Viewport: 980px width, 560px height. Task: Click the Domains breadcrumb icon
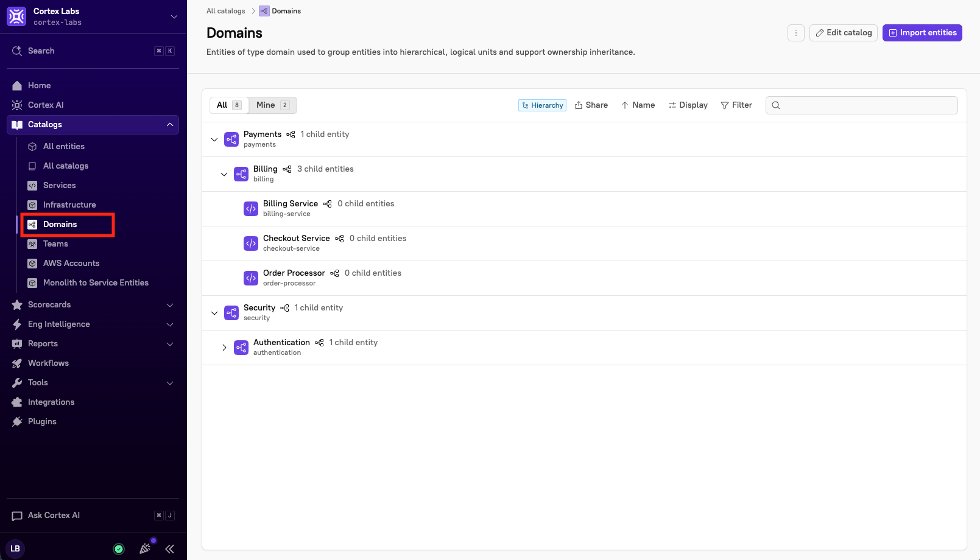tap(264, 11)
